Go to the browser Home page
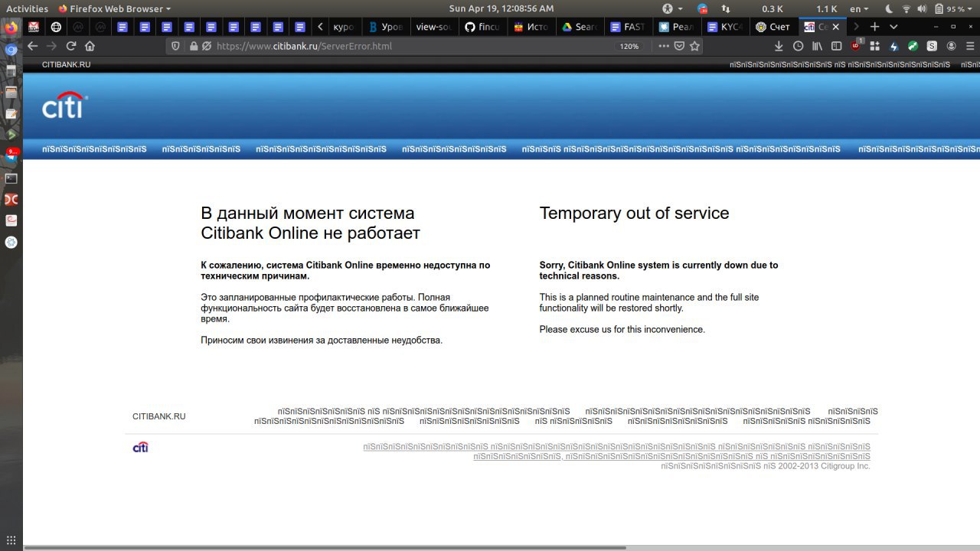 (90, 46)
